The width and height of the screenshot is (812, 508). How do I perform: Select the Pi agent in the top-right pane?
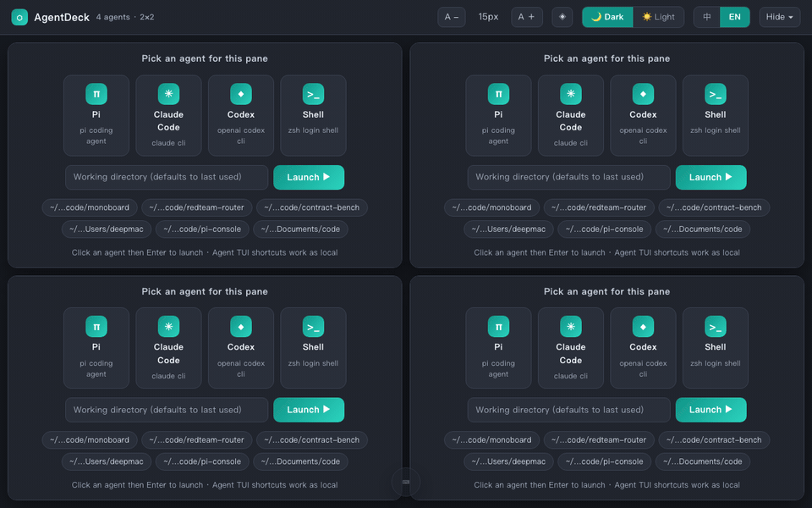tap(498, 116)
